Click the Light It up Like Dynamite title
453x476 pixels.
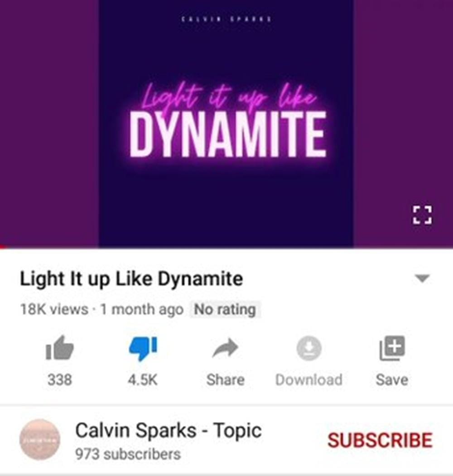[x=131, y=279]
